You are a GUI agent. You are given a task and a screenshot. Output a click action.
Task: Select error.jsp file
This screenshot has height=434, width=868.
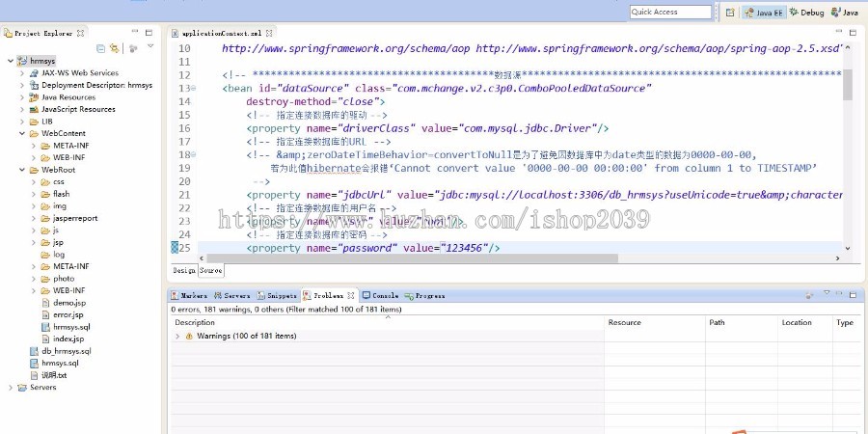68,315
